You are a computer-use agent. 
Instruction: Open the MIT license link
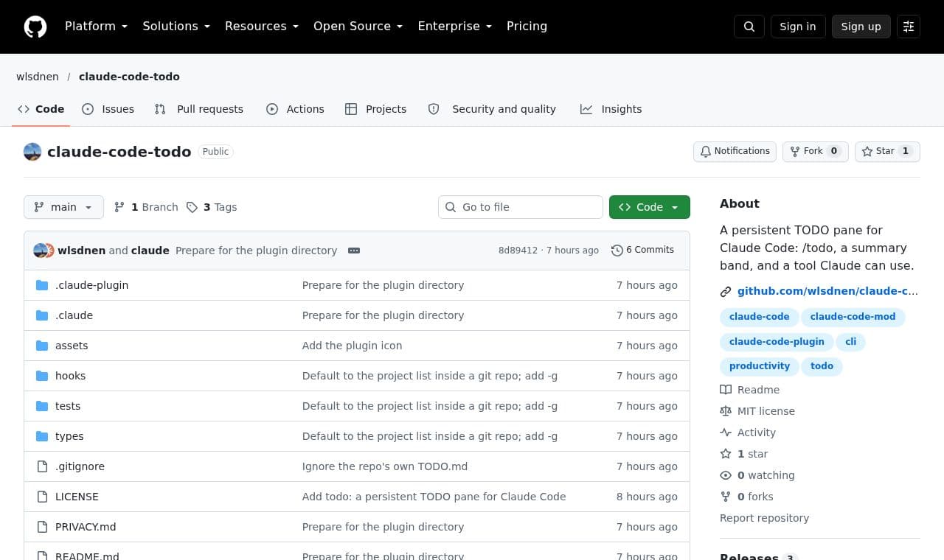click(757, 411)
